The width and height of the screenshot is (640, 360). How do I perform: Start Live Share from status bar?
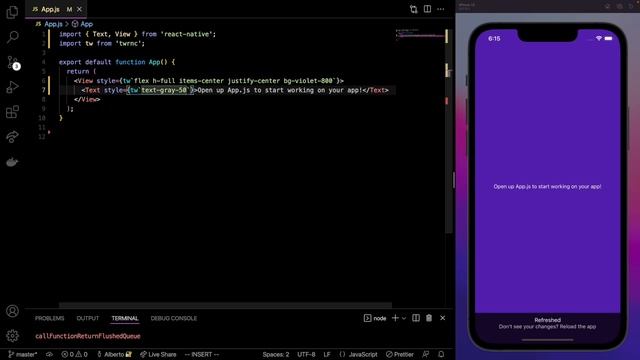158,354
